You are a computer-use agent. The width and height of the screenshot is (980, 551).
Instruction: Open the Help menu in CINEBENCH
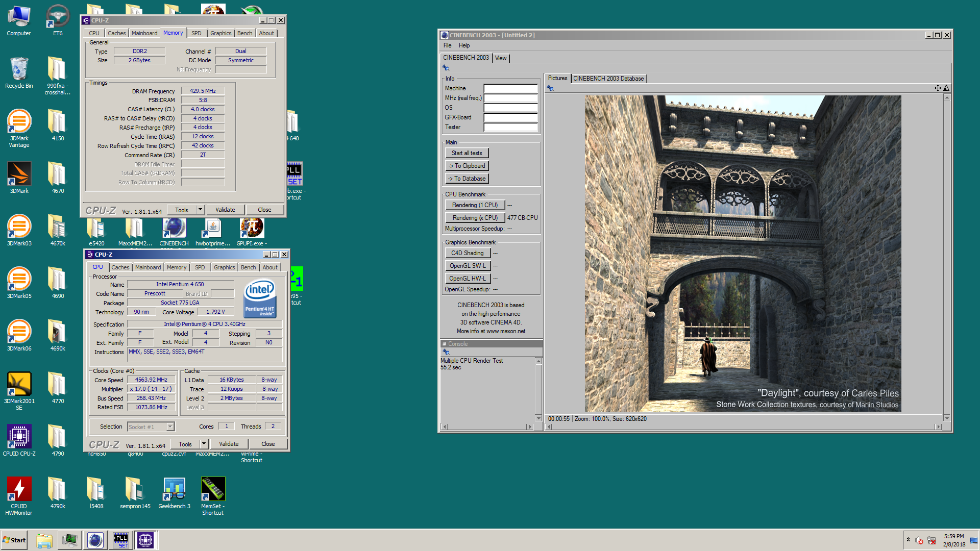click(x=464, y=45)
